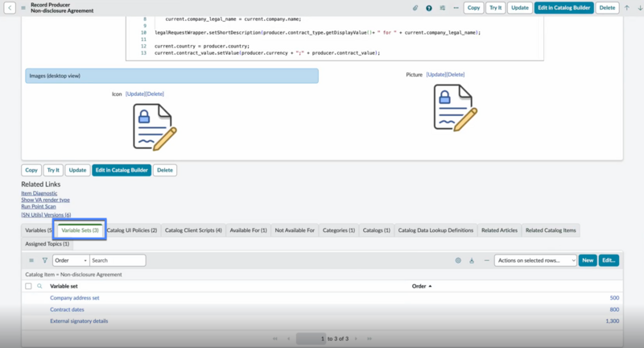Click Try It in the top header
644x348 pixels.
pyautogui.click(x=495, y=8)
